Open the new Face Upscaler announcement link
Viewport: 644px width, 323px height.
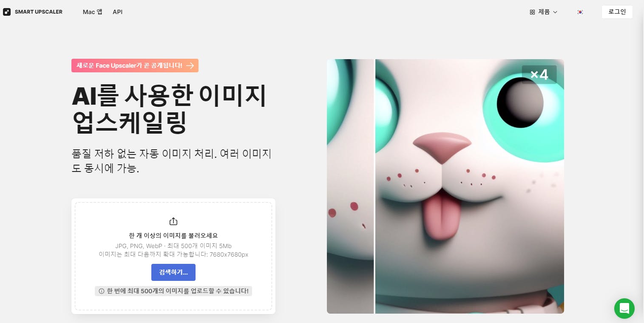tap(135, 66)
